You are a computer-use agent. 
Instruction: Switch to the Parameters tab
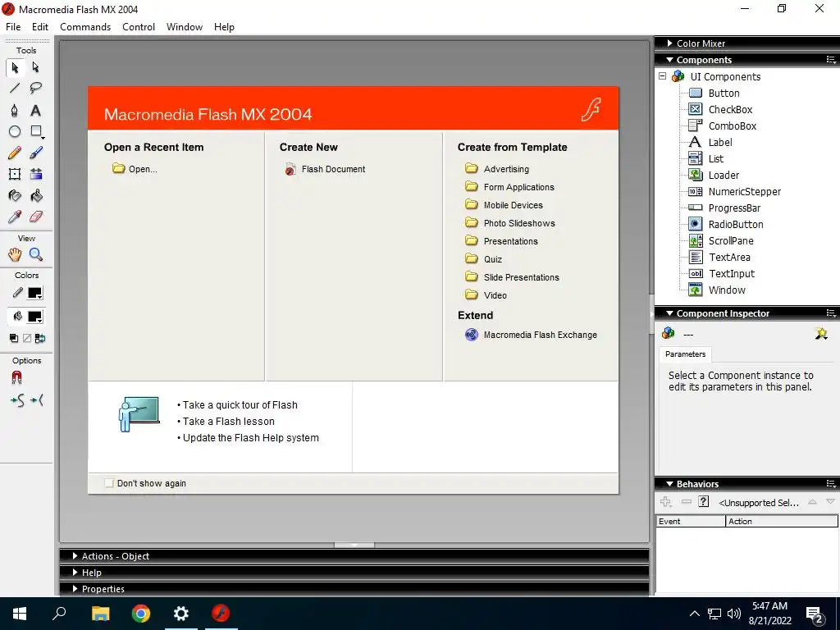pyautogui.click(x=685, y=354)
